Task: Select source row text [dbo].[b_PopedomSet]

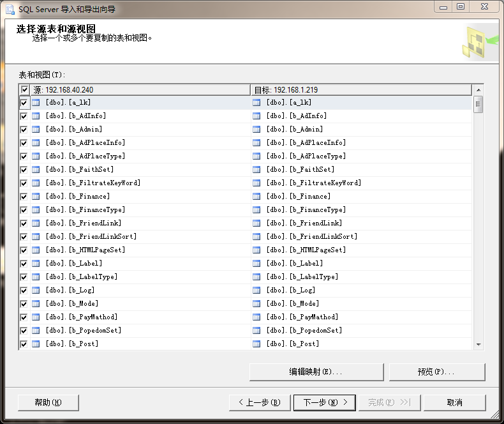Action: pos(84,330)
